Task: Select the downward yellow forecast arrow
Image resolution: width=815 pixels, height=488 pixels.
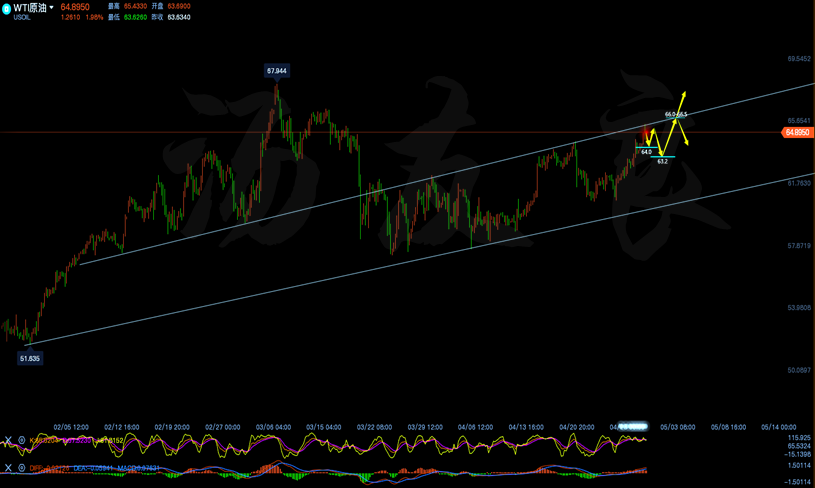Action: (684, 136)
